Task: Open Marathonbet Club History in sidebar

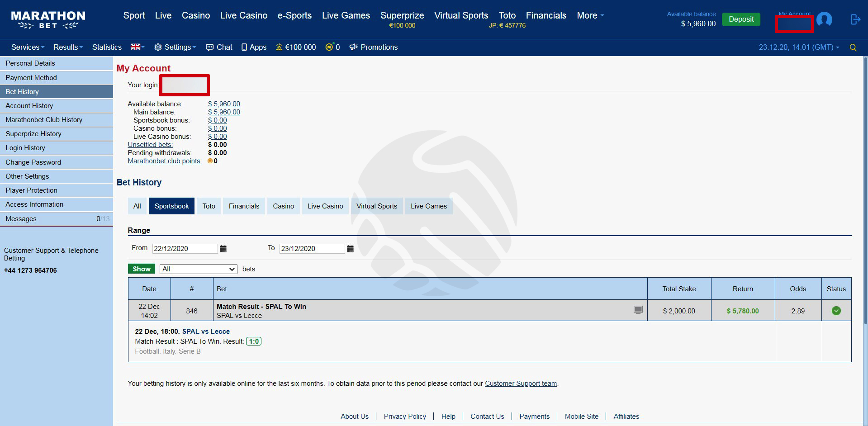Action: (57, 120)
